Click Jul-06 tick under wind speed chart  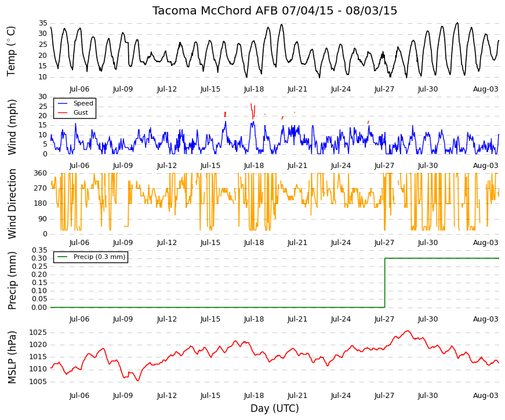point(79,166)
